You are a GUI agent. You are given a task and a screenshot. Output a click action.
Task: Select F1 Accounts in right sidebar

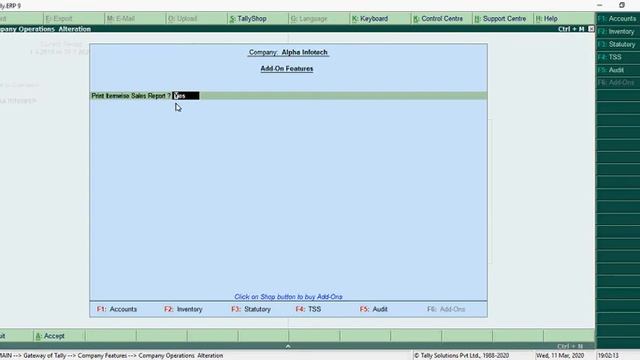(618, 18)
